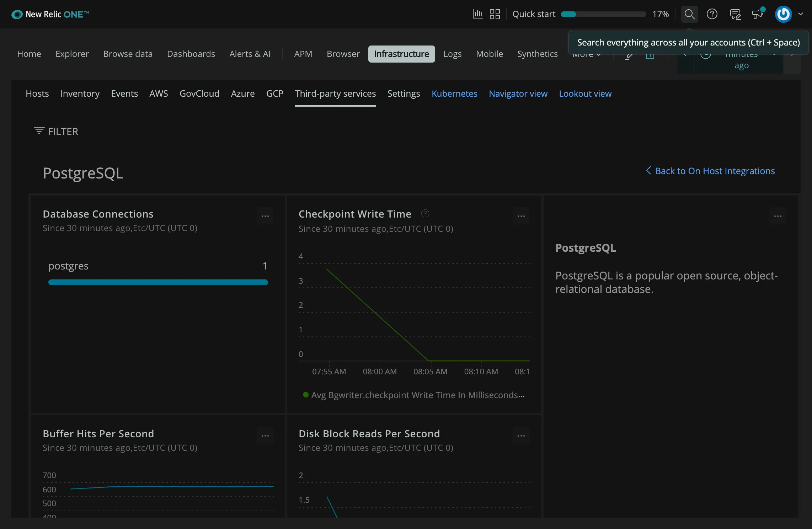Open the Alerts & AI menu
The width and height of the screenshot is (812, 529).
(x=250, y=54)
